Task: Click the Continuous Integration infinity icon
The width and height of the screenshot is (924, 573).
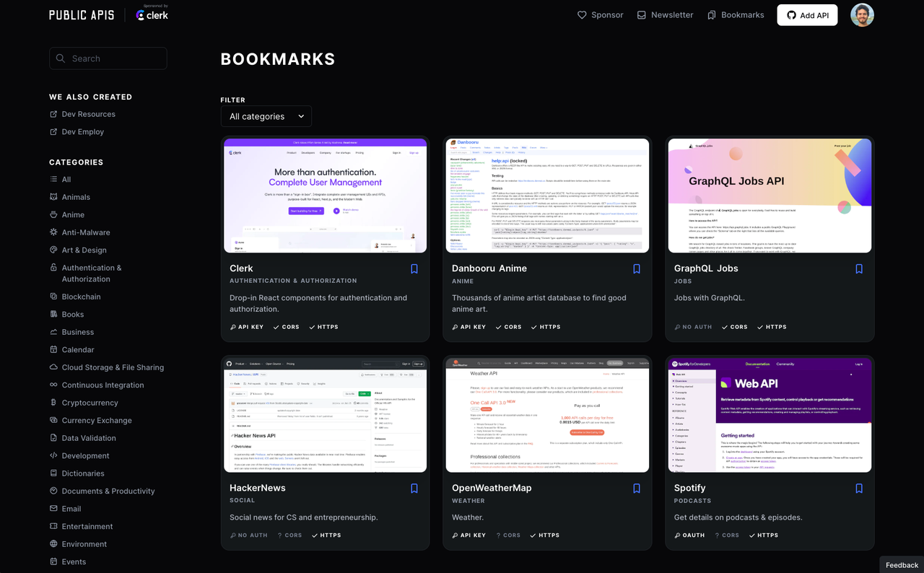Action: pyautogui.click(x=53, y=385)
